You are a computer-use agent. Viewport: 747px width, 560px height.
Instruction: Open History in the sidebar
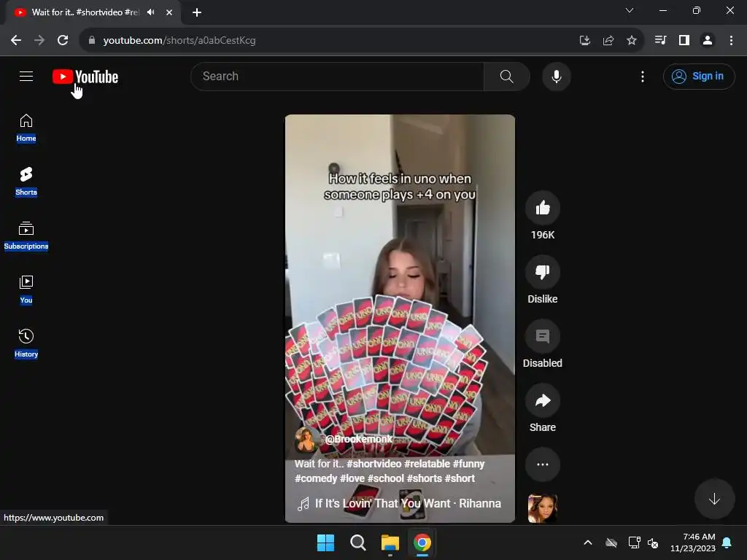point(26,343)
